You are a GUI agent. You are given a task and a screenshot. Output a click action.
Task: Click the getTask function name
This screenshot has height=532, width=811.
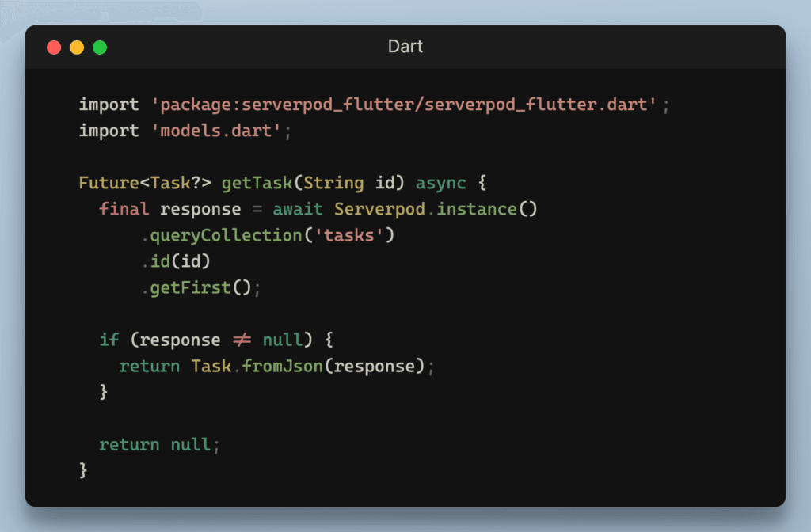point(257,183)
